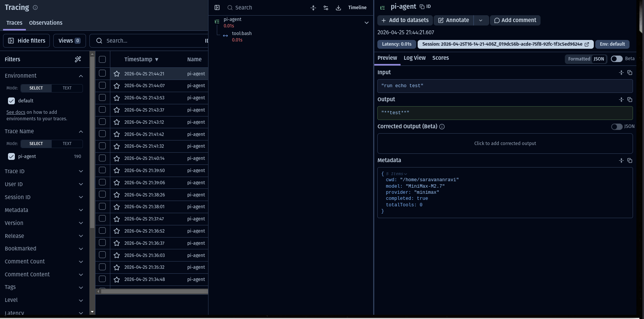Open trace view settings sliders icon
This screenshot has width=644, height=319.
pyautogui.click(x=326, y=8)
